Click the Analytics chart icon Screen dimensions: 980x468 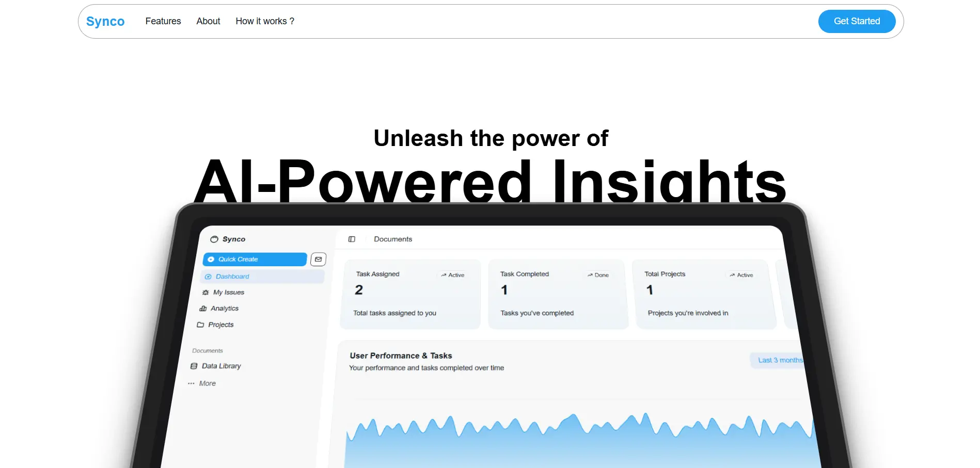[x=203, y=309]
